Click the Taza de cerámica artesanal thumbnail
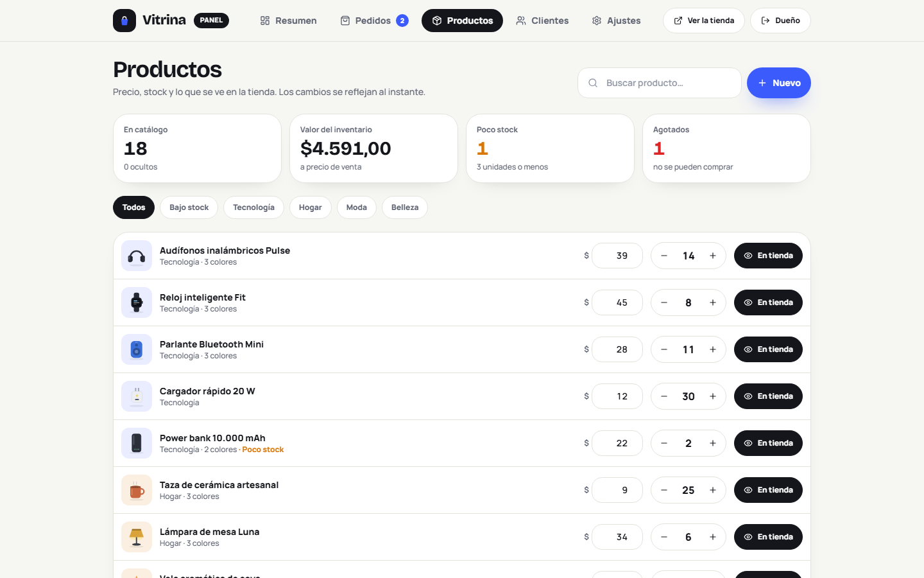Viewport: 924px width, 578px height. point(137,490)
